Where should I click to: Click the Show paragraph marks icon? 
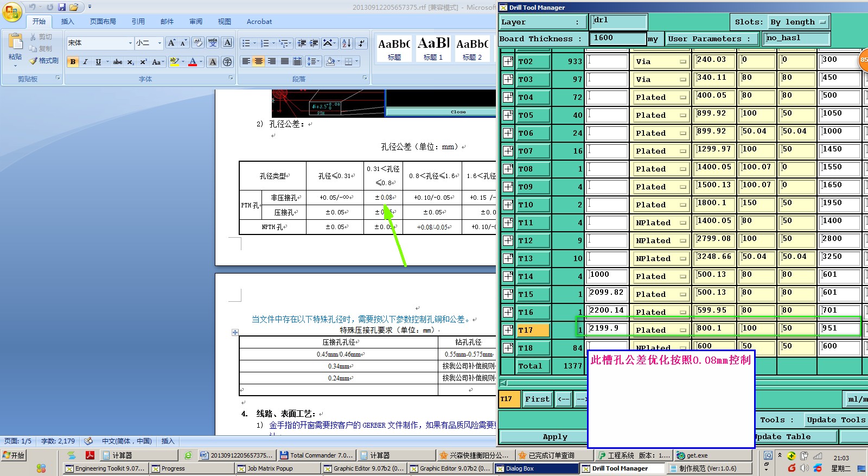pyautogui.click(x=362, y=43)
